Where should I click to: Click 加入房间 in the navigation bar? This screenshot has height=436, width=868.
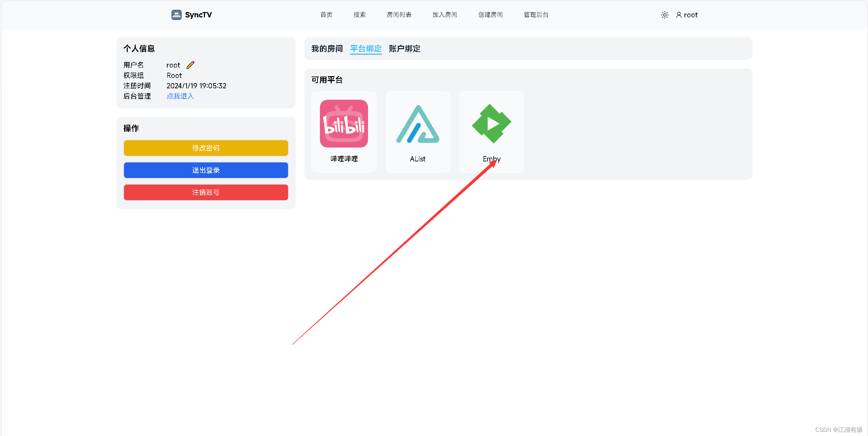point(444,15)
